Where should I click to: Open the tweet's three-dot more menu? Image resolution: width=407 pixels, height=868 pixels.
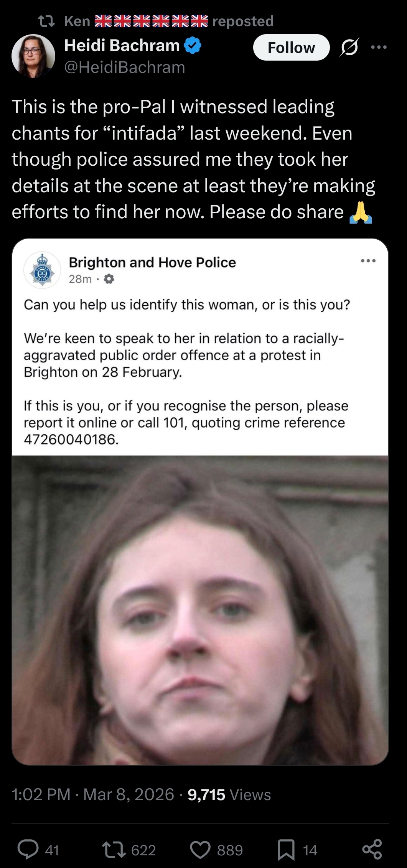point(379,47)
